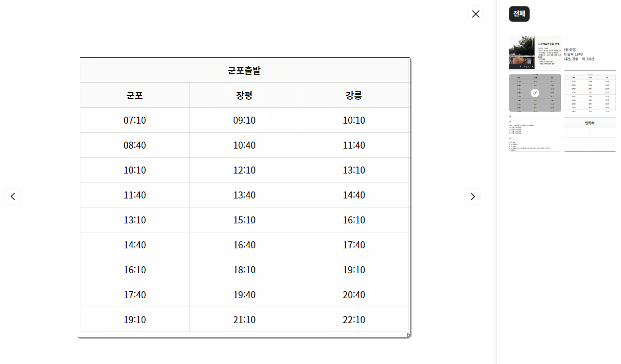Go to the next image with right arrow

(473, 196)
